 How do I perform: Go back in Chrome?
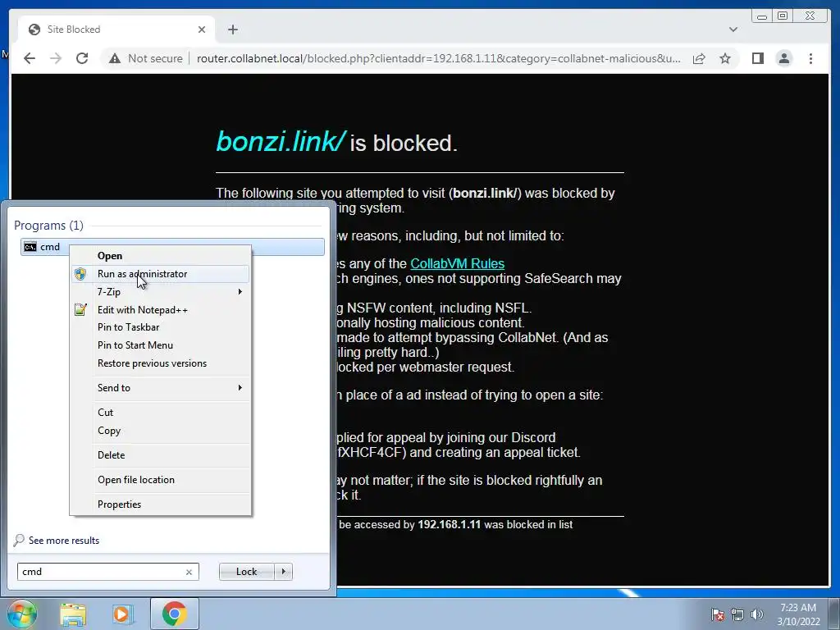[30, 58]
